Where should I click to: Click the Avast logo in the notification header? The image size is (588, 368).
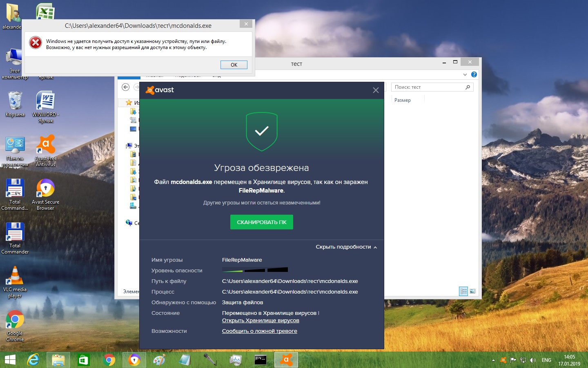click(160, 90)
